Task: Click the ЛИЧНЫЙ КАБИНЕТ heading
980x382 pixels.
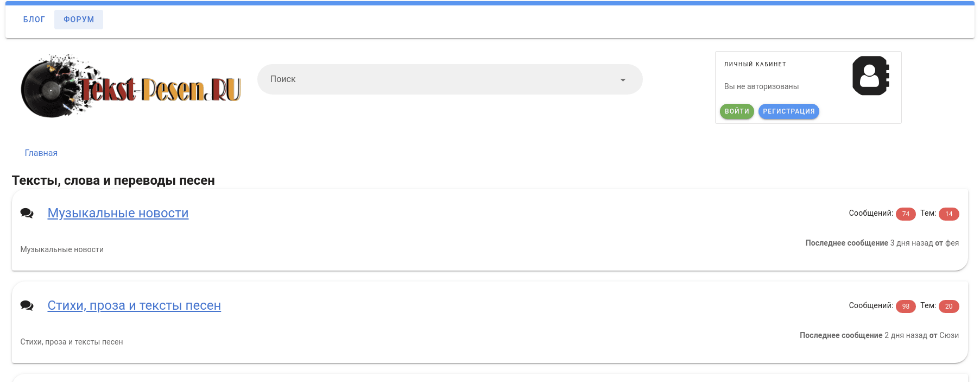Action: tap(755, 64)
